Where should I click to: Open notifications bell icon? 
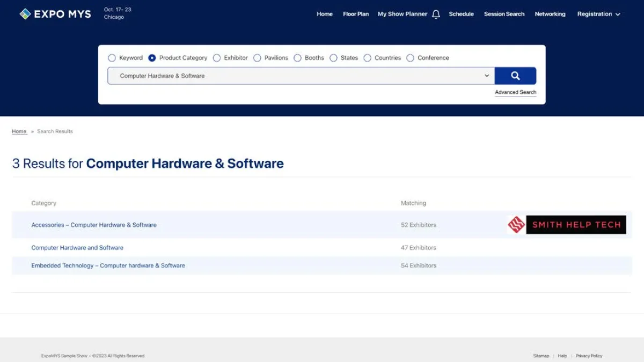tap(436, 14)
